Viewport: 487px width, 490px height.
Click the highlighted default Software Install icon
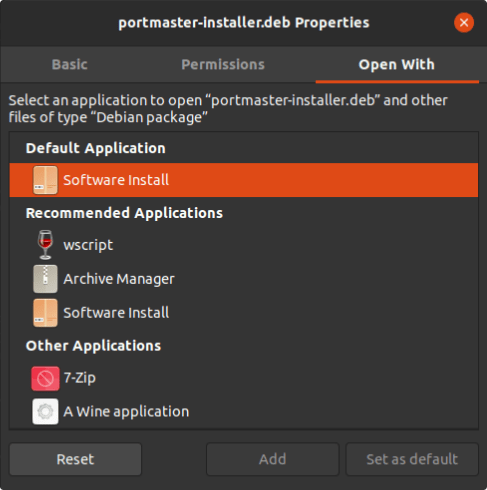(45, 180)
